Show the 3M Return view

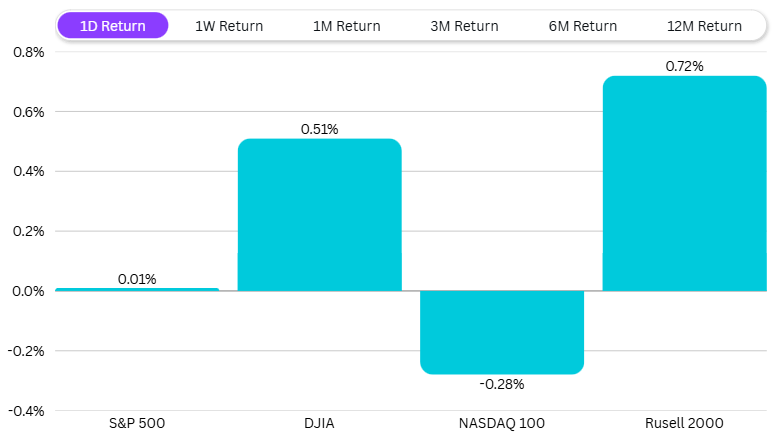pos(464,26)
